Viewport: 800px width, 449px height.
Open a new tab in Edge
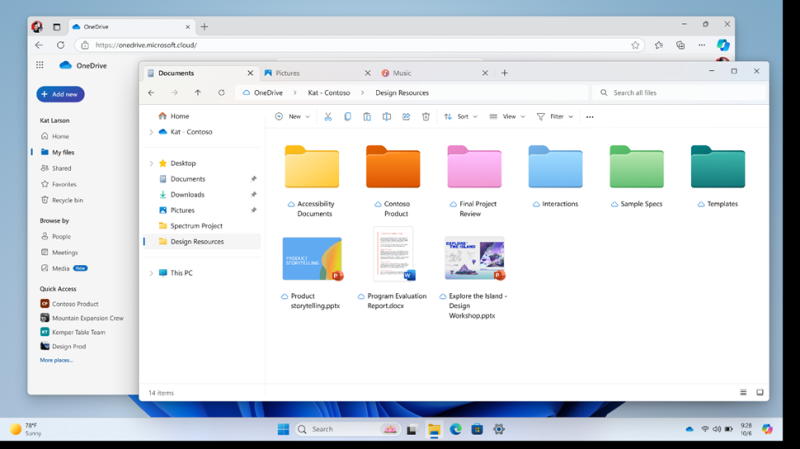(205, 27)
